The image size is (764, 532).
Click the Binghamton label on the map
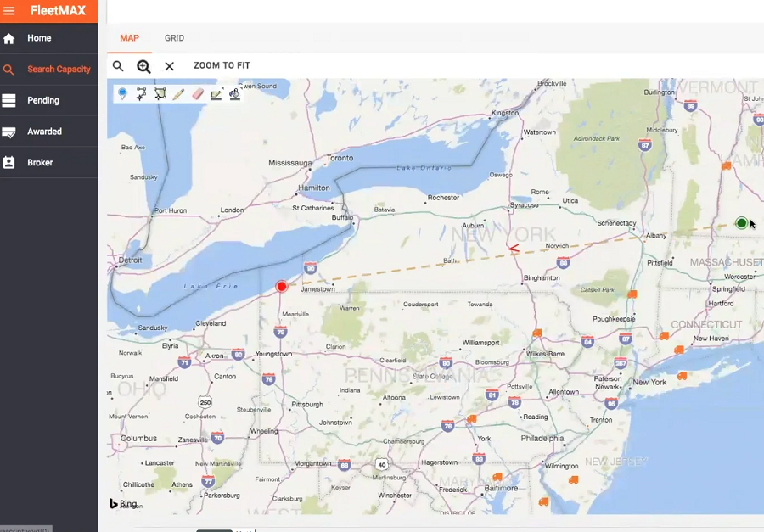[x=542, y=277]
